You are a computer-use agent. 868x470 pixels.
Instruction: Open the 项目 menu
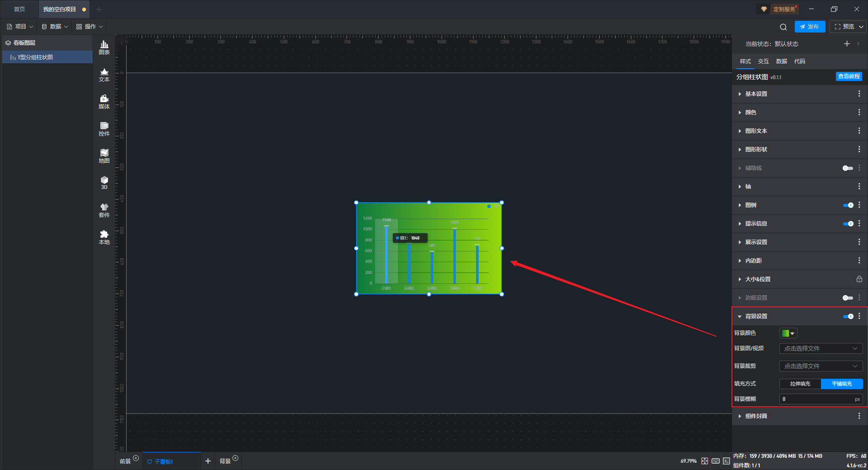[x=20, y=27]
